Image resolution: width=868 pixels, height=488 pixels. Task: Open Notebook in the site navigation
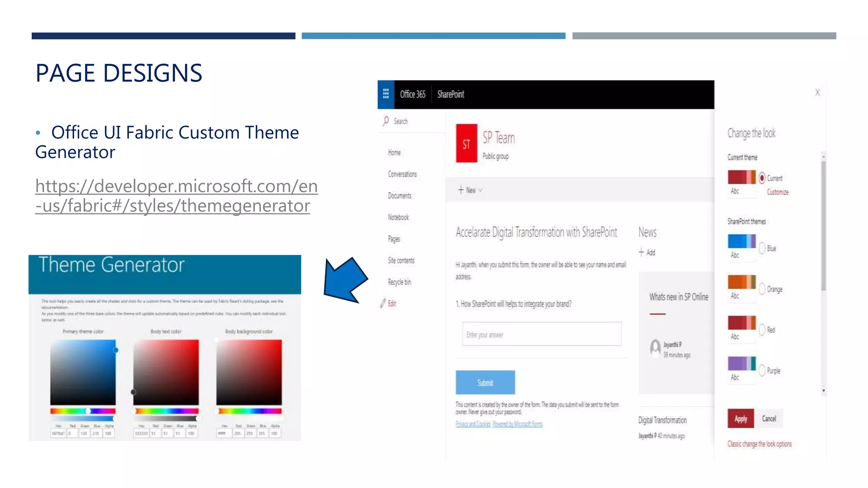point(398,217)
